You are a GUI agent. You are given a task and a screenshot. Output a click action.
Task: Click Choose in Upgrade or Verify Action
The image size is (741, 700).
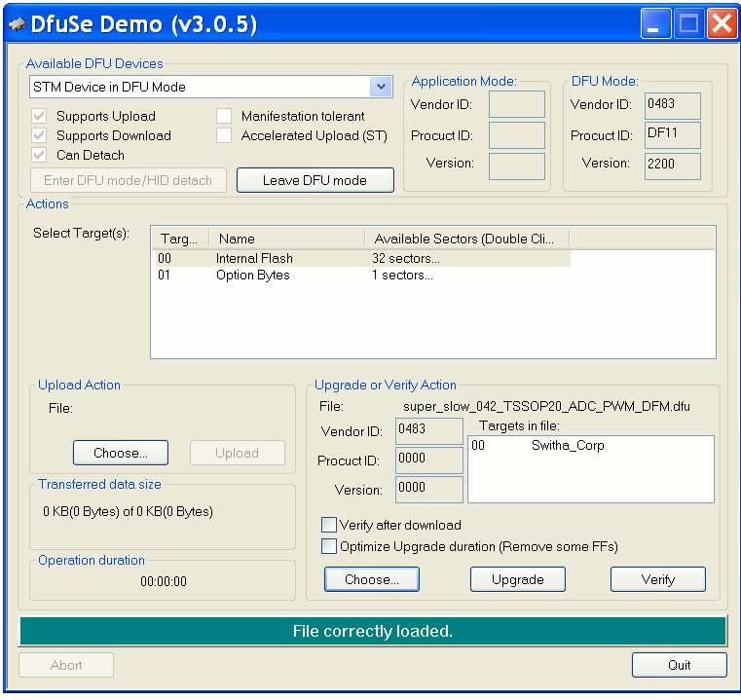[372, 579]
